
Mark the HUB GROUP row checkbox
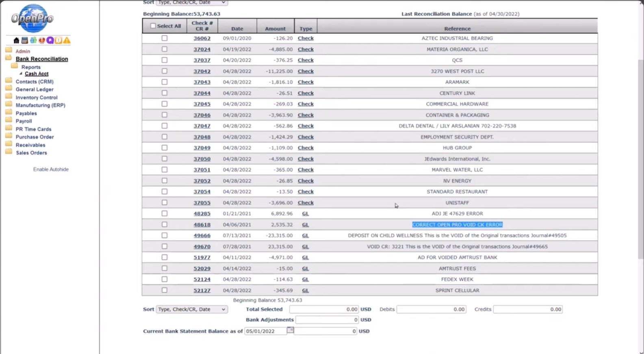(x=165, y=148)
